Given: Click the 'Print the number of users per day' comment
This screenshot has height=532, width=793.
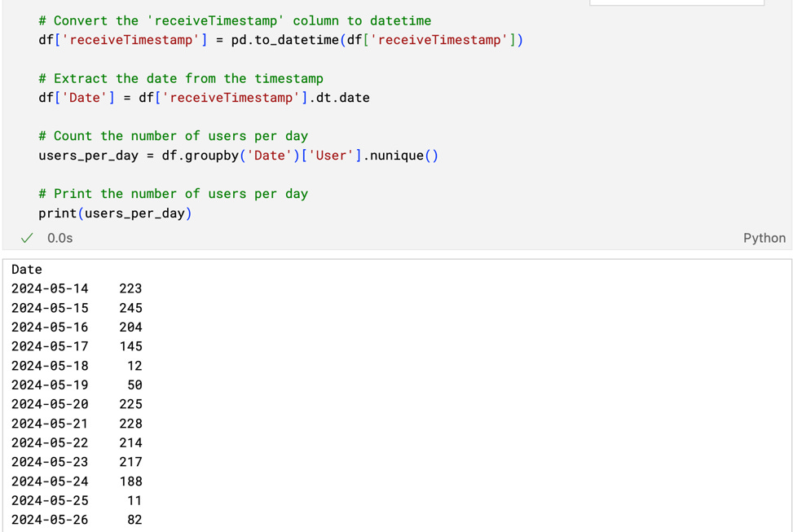Looking at the screenshot, I should click(173, 194).
